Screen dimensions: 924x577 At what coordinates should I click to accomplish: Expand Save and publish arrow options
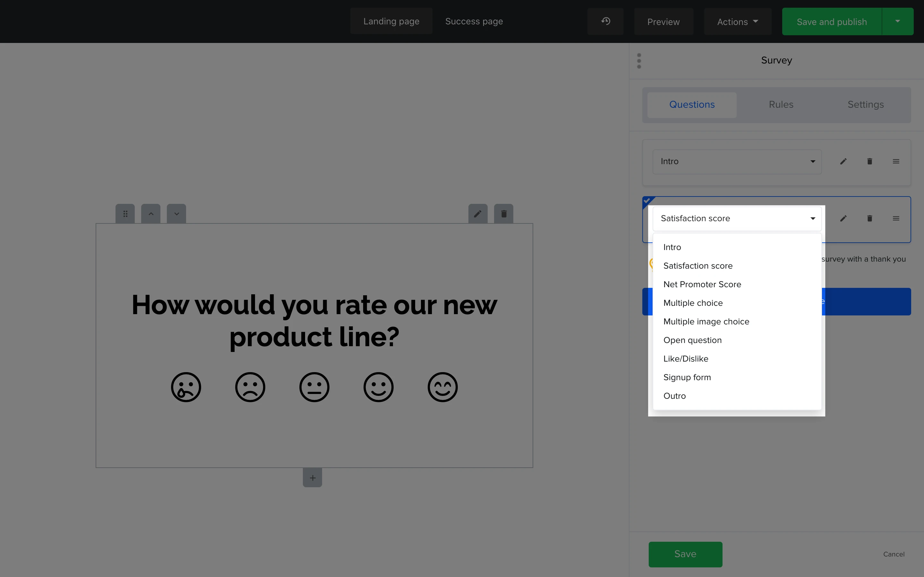click(897, 21)
